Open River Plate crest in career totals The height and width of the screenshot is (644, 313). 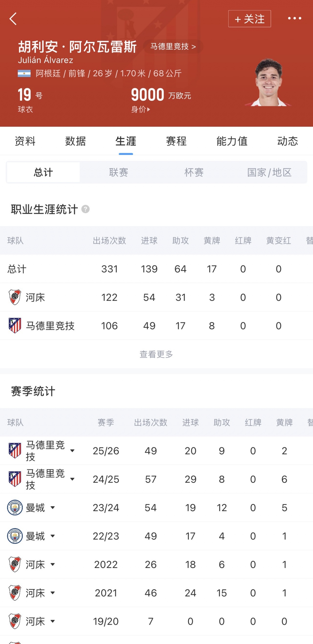coord(15,297)
